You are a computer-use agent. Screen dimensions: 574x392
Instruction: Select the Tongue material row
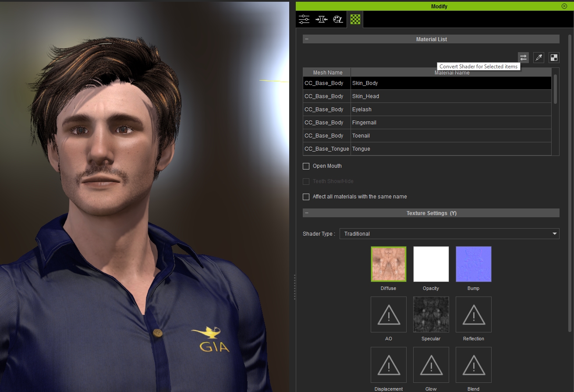click(x=427, y=149)
